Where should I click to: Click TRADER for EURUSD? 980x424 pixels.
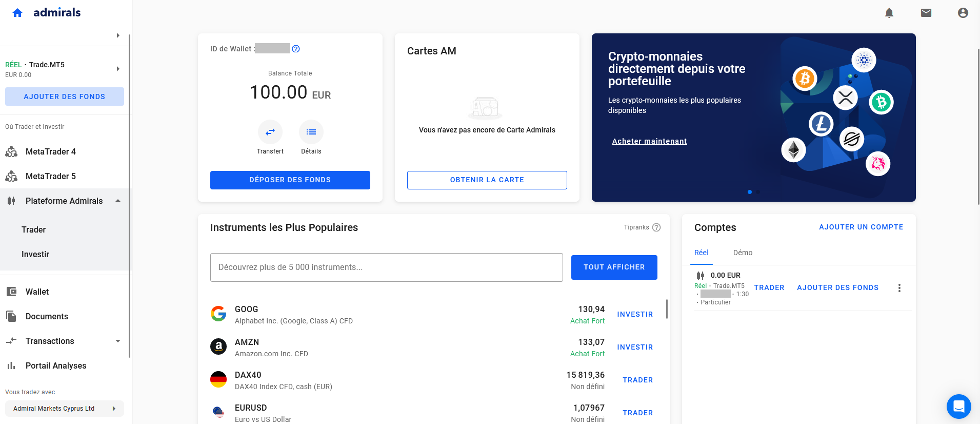point(638,413)
